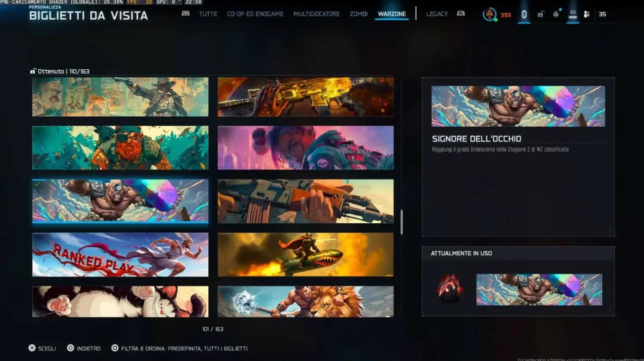The height and width of the screenshot is (361, 644).
Task: Switch to the Co-op ed Endgame tab
Action: (x=255, y=14)
